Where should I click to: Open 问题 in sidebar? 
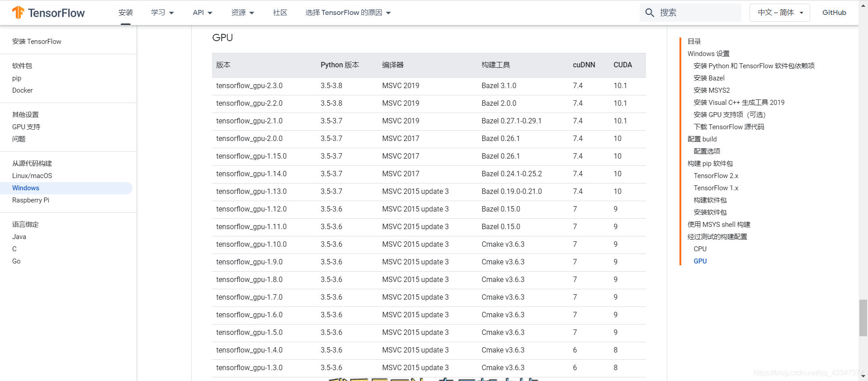[19, 139]
